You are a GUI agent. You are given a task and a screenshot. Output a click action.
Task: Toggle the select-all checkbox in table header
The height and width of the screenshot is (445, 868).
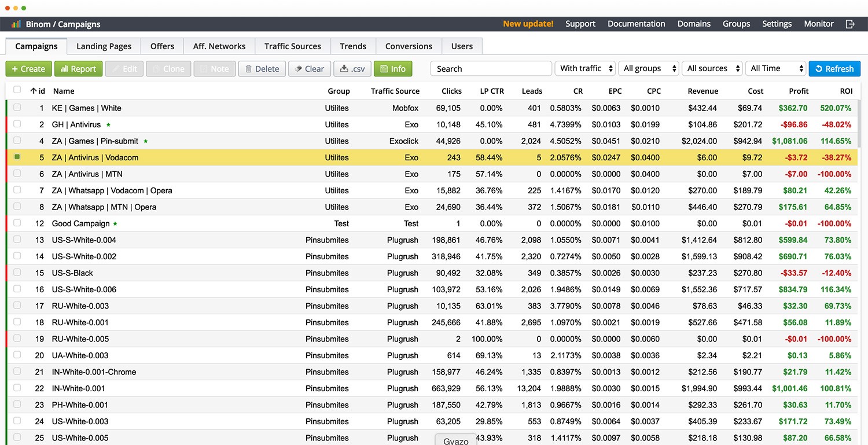pos(17,90)
